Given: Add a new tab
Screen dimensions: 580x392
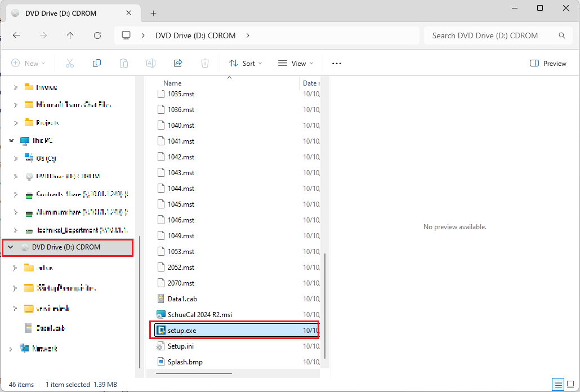Looking at the screenshot, I should point(153,13).
